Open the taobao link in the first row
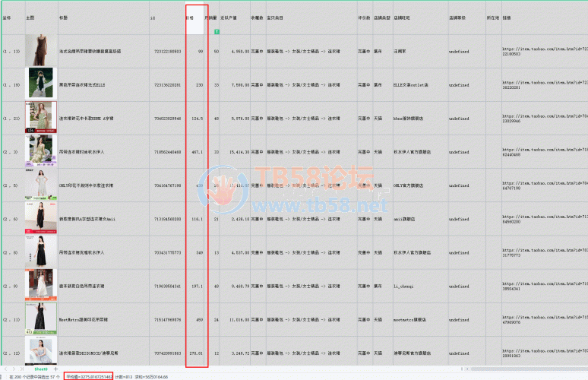The image size is (588, 380). tap(545, 52)
